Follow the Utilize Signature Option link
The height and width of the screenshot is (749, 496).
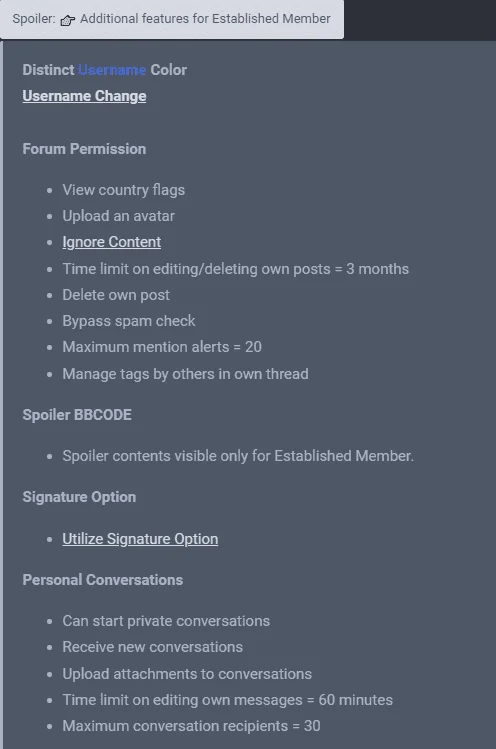[140, 539]
